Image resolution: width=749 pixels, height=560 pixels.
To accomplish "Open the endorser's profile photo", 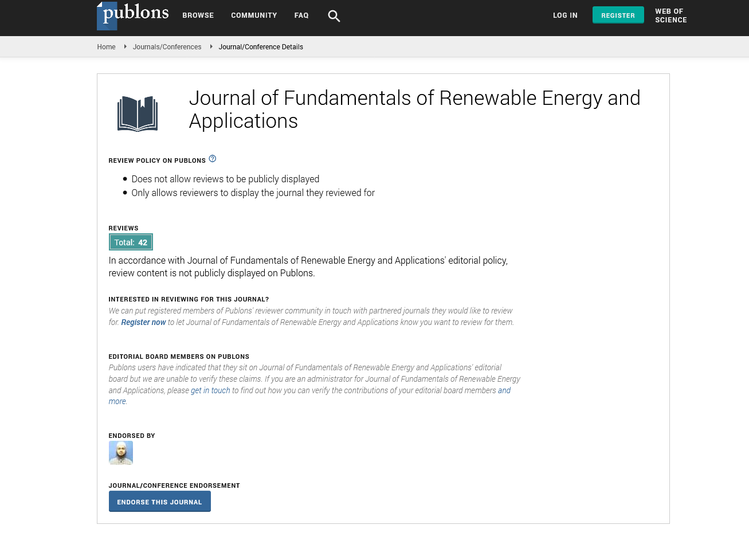I will (x=121, y=453).
